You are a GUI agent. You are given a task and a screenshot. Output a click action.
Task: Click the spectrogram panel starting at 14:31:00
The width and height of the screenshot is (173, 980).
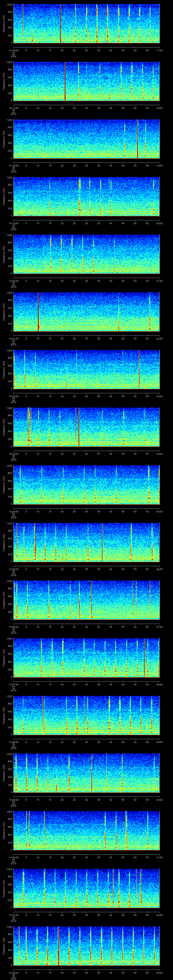[x=86, y=888]
